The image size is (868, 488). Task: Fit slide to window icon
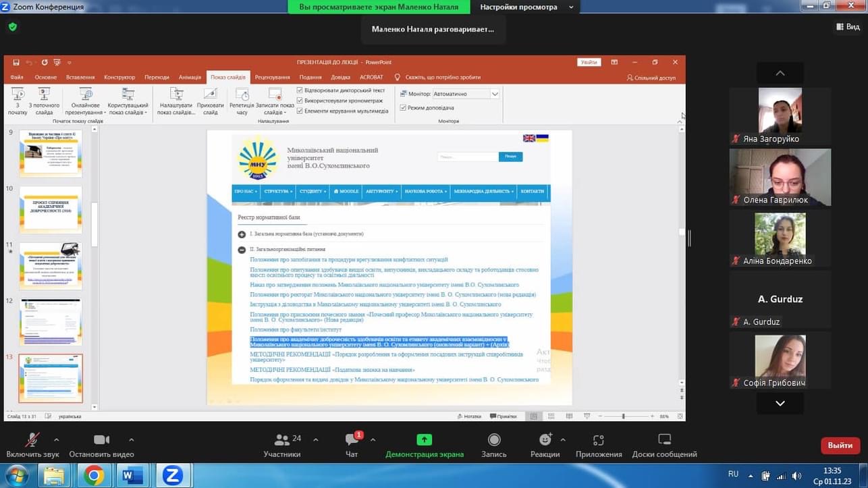point(680,416)
